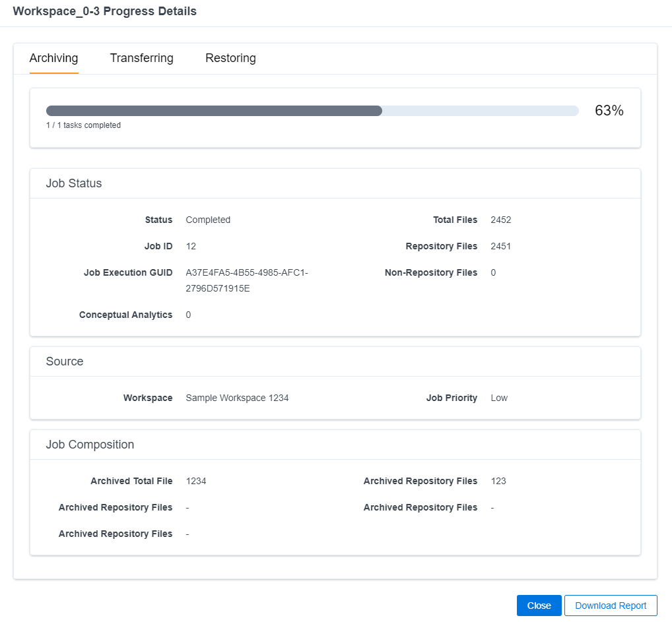Open the Restoring tab
Image resolution: width=672 pixels, height=622 pixels.
230,58
